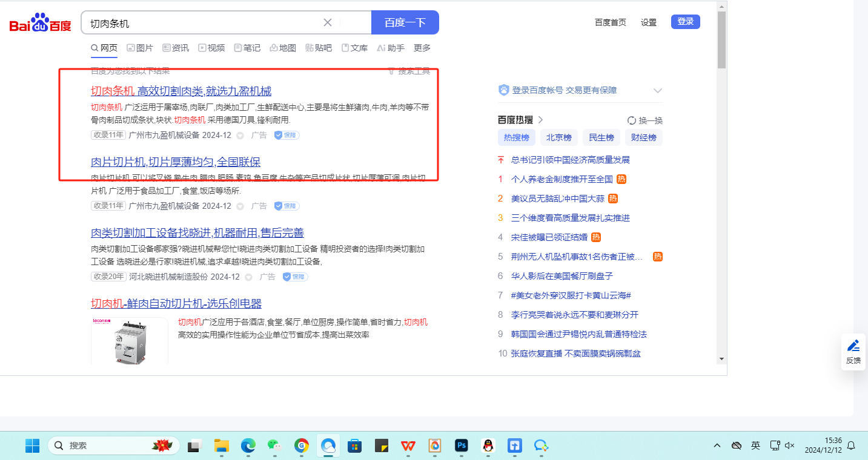Switch to the 图片 search tab
The height and width of the screenshot is (460, 868).
point(140,48)
